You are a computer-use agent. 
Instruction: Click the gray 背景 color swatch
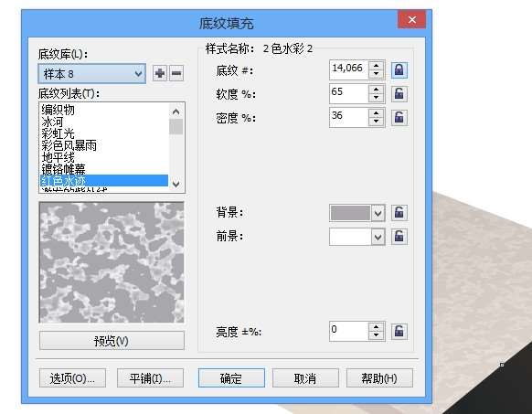[350, 214]
